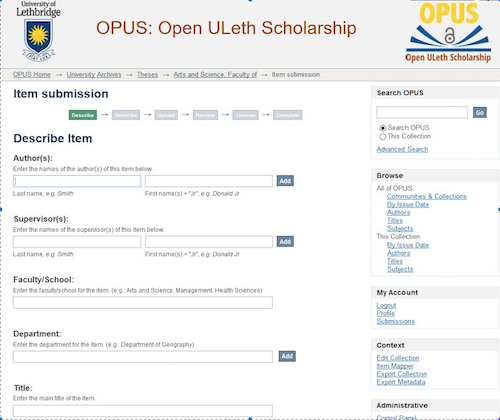Browse all of OPUS Subjects
The width and height of the screenshot is (500, 420).
[x=400, y=228]
